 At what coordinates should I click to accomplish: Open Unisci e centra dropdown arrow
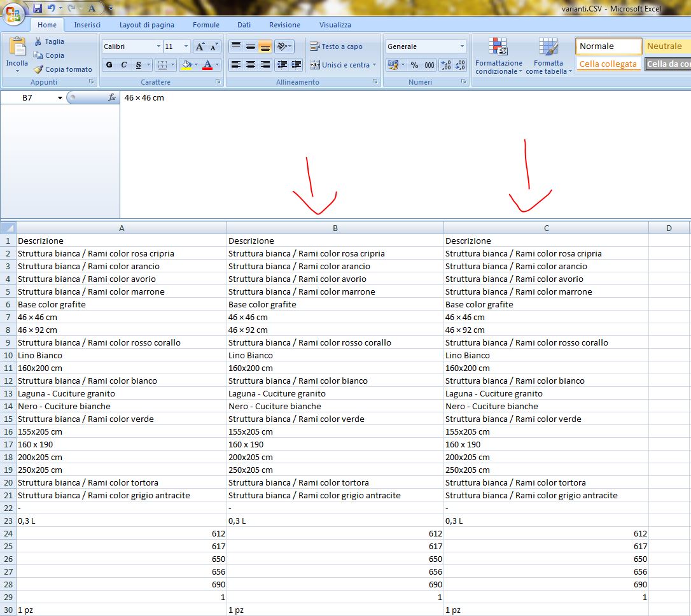tap(375, 65)
